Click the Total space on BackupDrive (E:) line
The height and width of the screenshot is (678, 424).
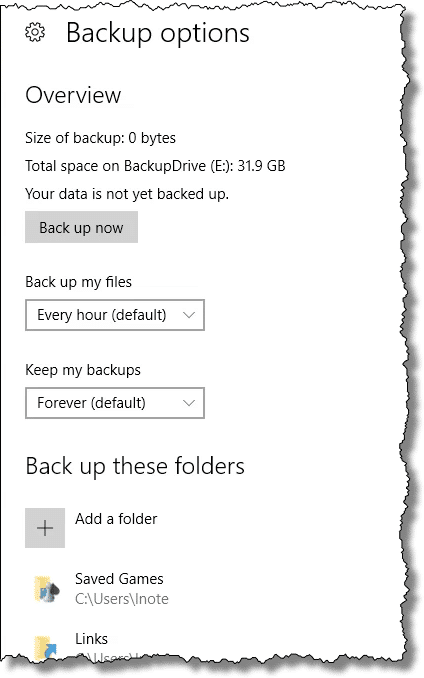155,166
